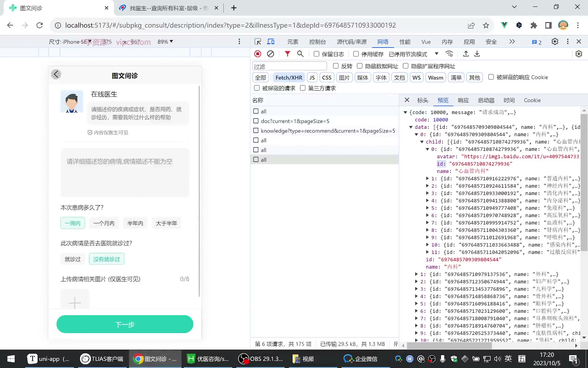This screenshot has width=588, height=368.
Task: Export HAR file download icon
Action: coord(477,54)
